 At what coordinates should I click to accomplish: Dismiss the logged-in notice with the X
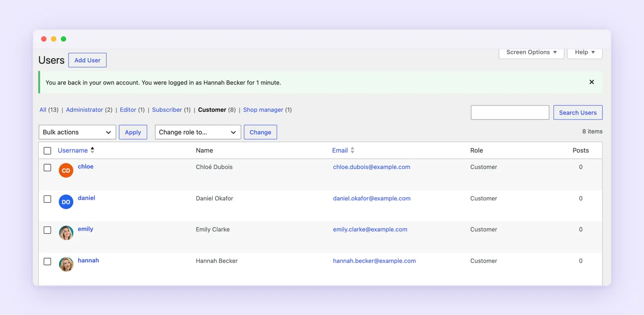pyautogui.click(x=592, y=82)
